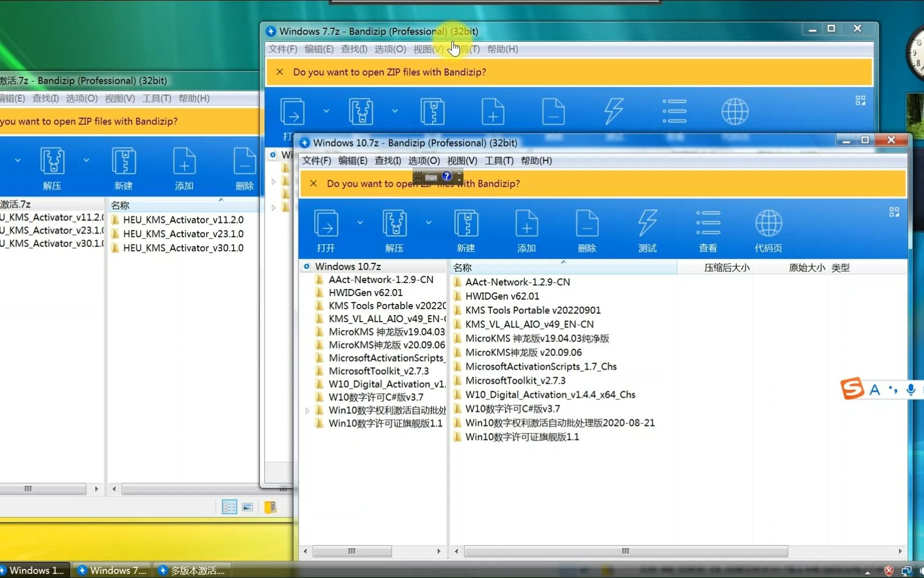Click New archive icon in Windows 7.7z toolbar
924x578 pixels.
coord(433,112)
